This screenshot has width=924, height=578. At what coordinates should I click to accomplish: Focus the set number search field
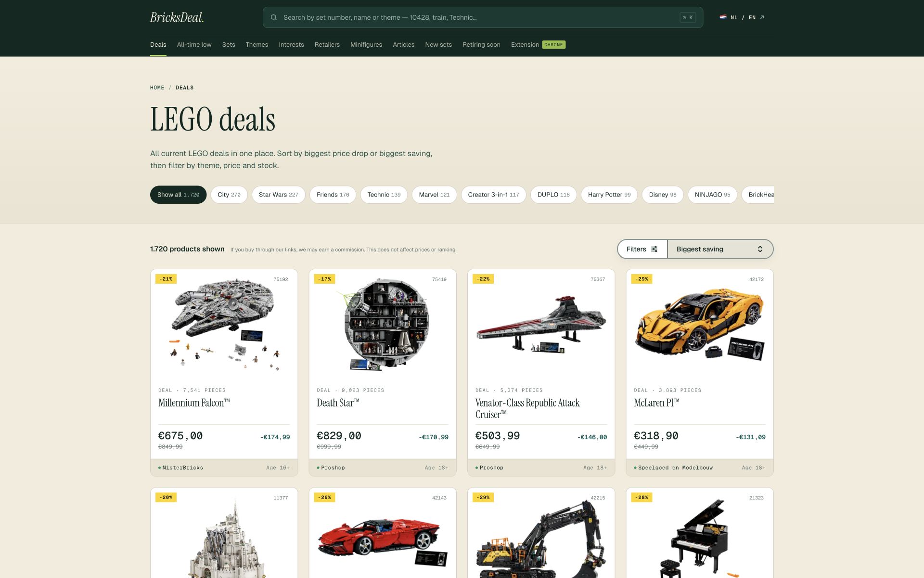pyautogui.click(x=483, y=17)
